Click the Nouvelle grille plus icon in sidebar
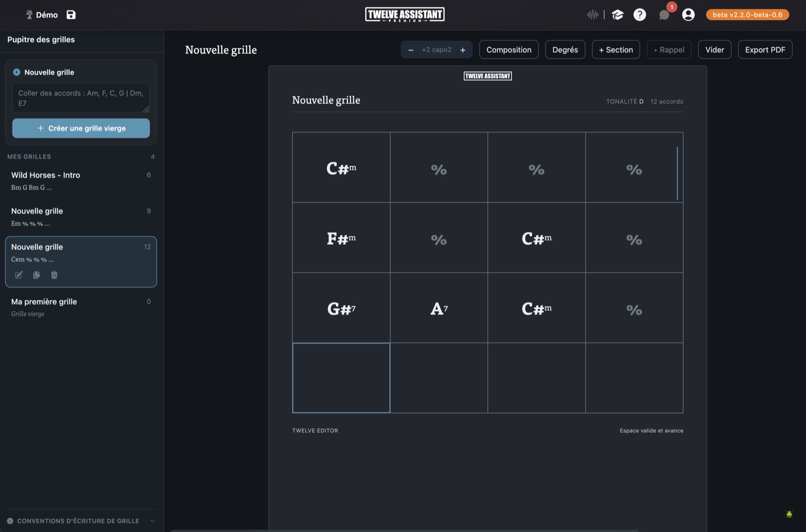 click(x=17, y=72)
